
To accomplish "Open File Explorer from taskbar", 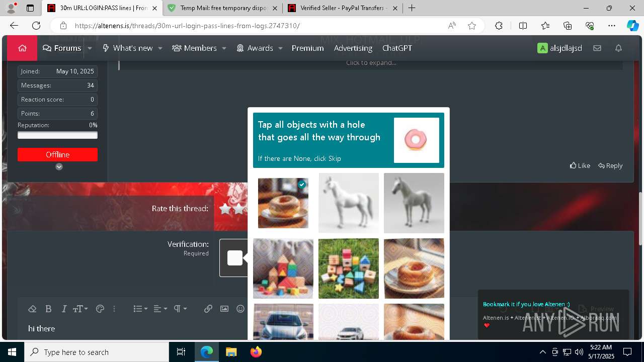I will click(x=231, y=352).
